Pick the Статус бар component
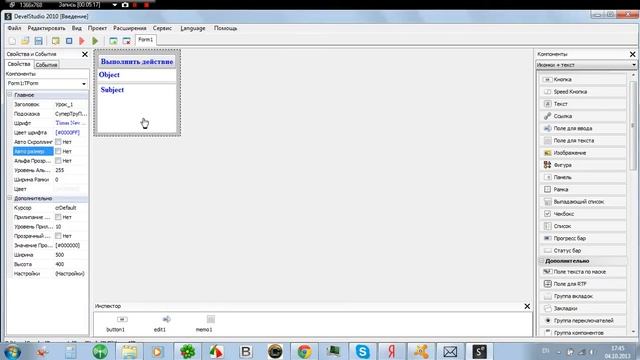Screen dimensions: 640x360 [x=583, y=250]
